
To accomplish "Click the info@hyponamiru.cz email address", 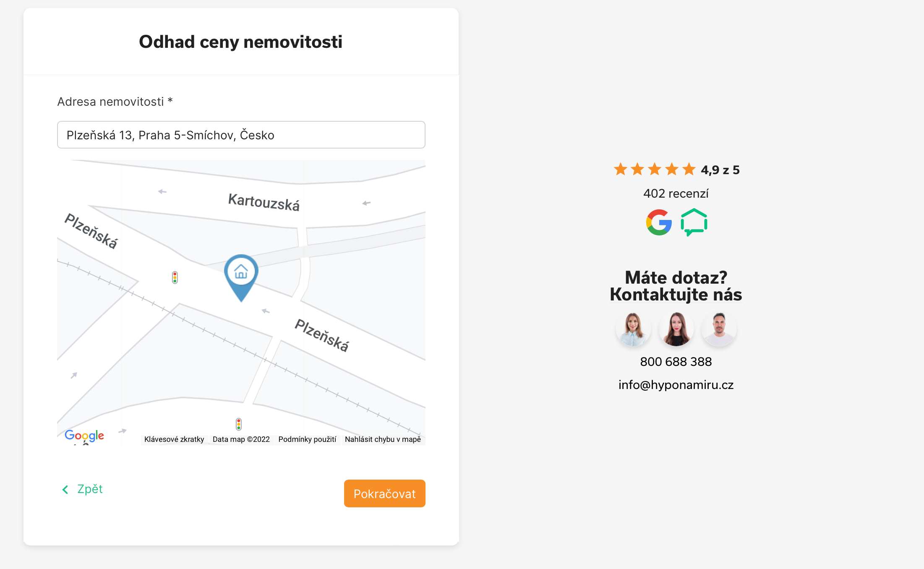I will click(x=676, y=385).
